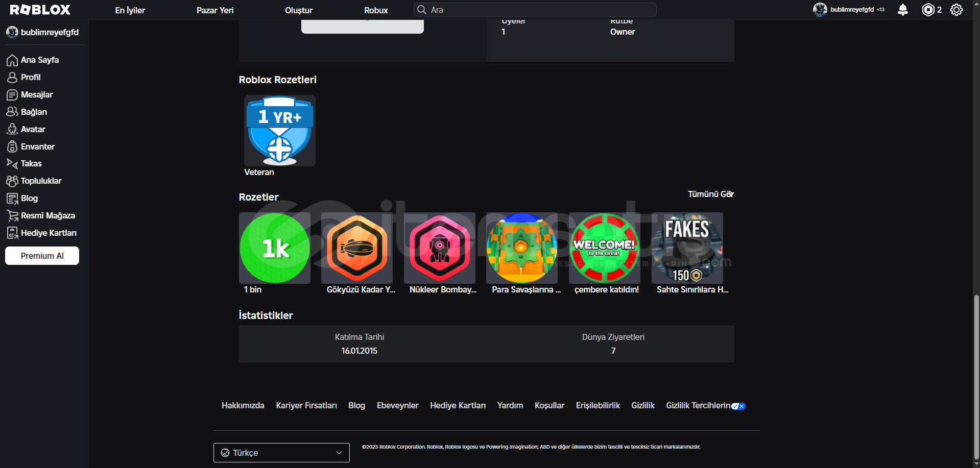Open the Robux menu item
Image resolution: width=980 pixels, height=468 pixels.
coord(376,10)
